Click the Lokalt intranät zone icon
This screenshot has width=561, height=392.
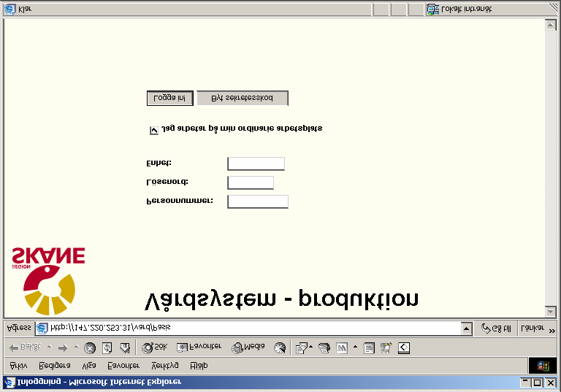(433, 9)
